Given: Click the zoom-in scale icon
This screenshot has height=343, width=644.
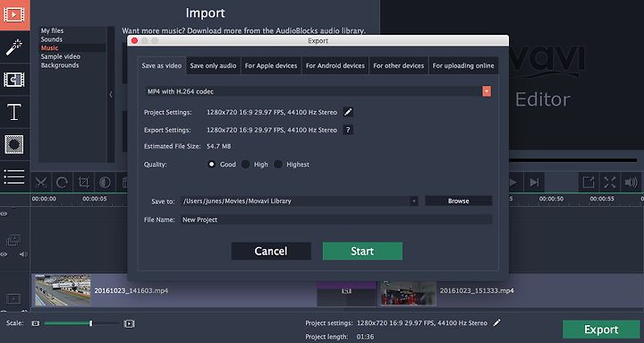Looking at the screenshot, I should coord(129,323).
